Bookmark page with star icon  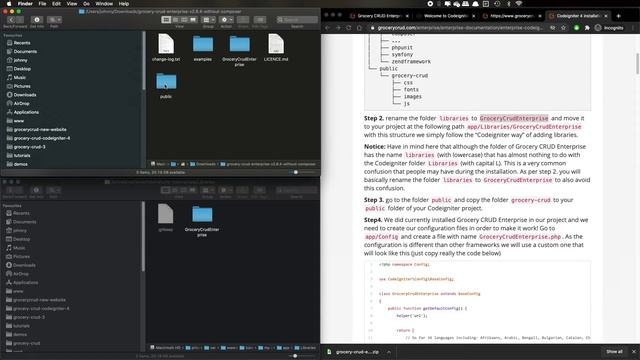(x=563, y=28)
